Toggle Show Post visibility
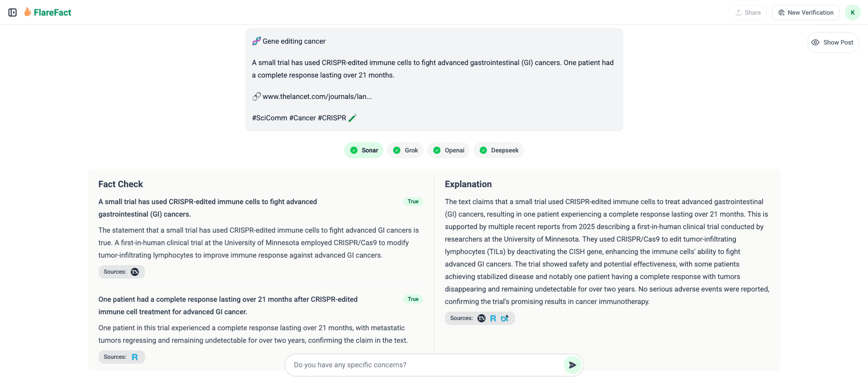 tap(833, 42)
